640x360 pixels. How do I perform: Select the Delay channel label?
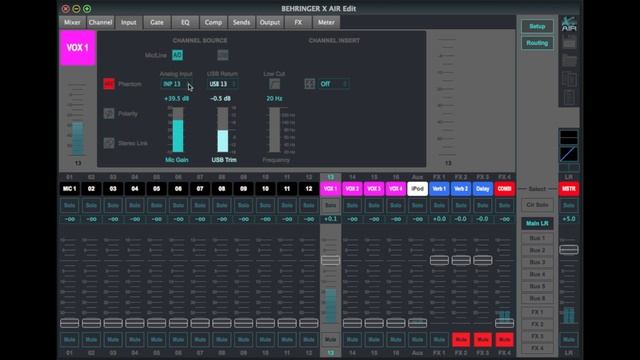482,189
